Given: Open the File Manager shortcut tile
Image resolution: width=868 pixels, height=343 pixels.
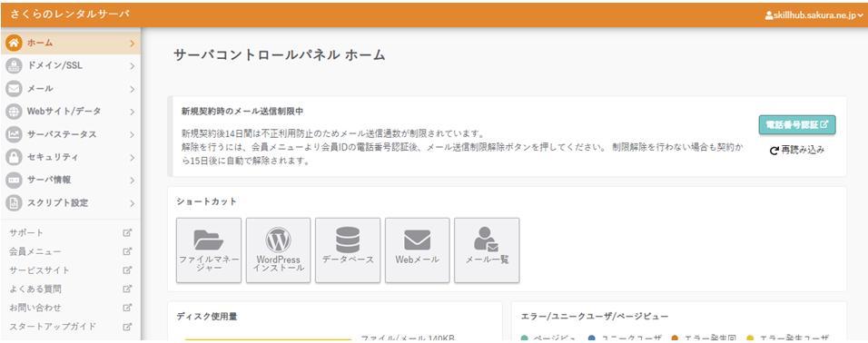Looking at the screenshot, I should (209, 250).
